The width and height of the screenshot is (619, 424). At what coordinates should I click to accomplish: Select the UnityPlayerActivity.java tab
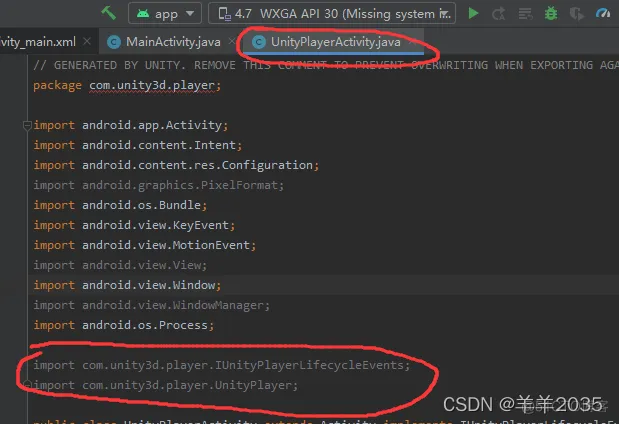coord(336,41)
